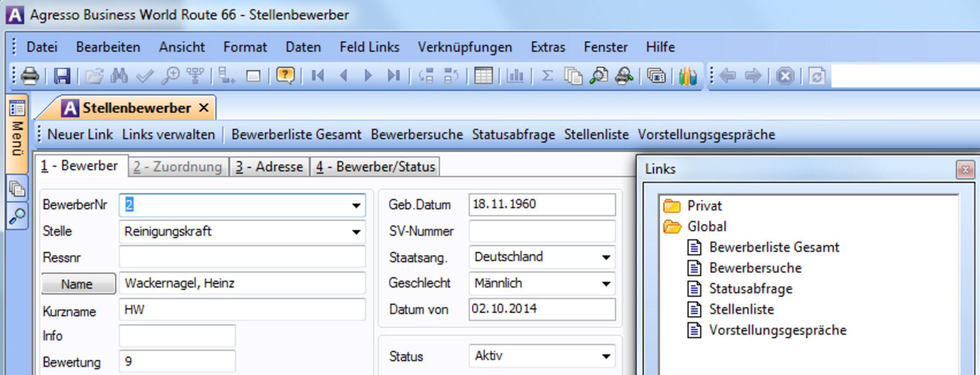Go to the first record

(x=318, y=76)
